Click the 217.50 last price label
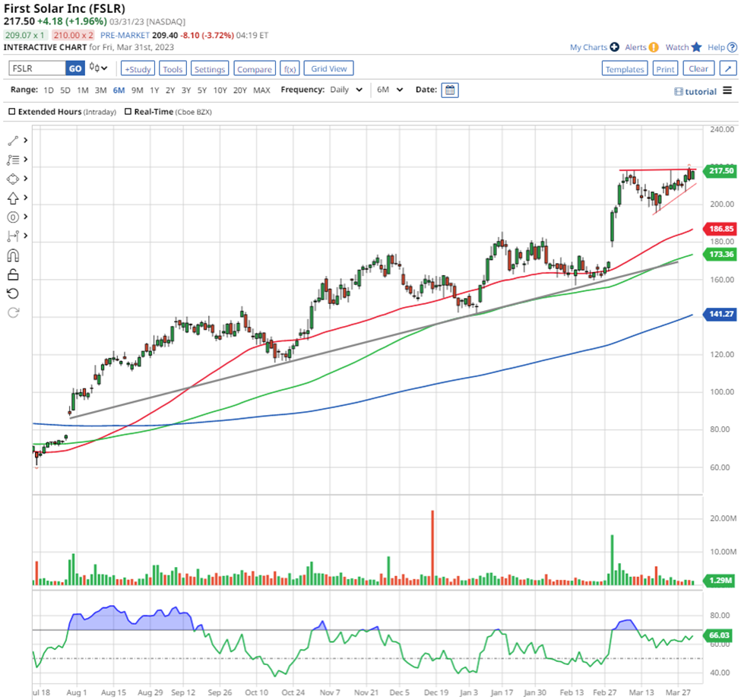 (720, 170)
